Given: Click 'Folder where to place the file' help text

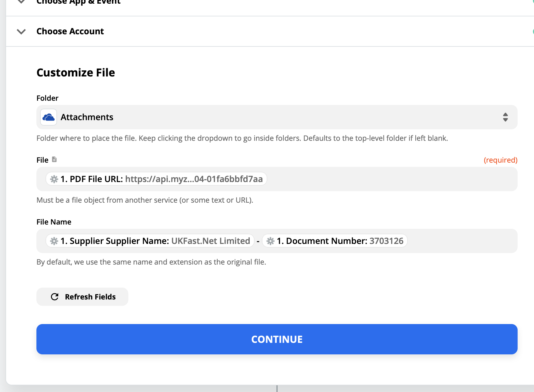Looking at the screenshot, I should pyautogui.click(x=242, y=138).
